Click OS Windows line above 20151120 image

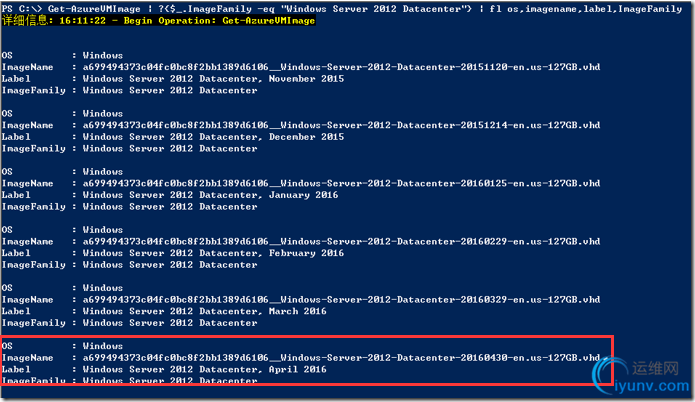point(62,55)
